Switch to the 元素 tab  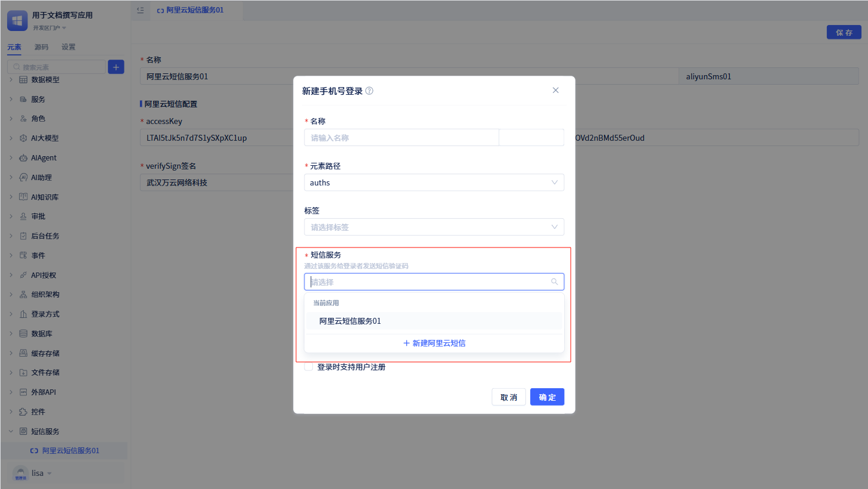click(14, 47)
